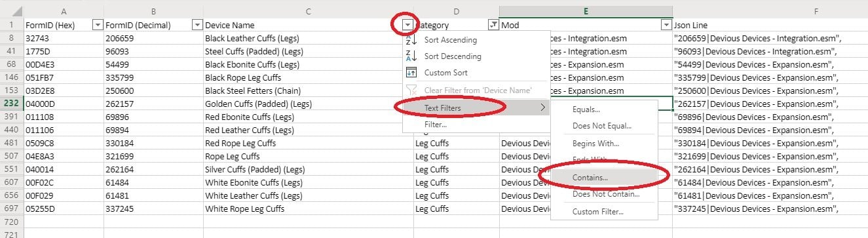
Task: Select cell 'Rope Leg Cuffs' in row 507
Action: [309, 157]
